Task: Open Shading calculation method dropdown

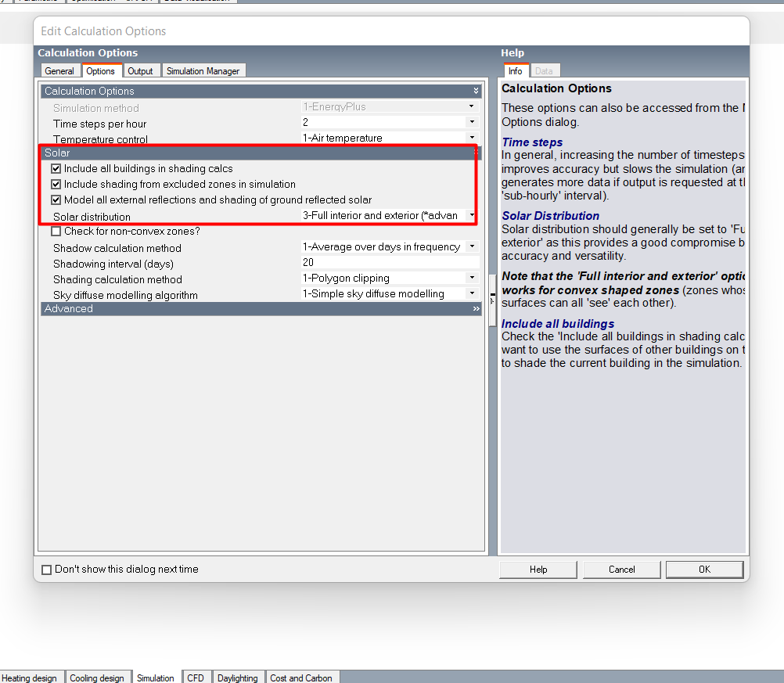Action: tap(472, 278)
